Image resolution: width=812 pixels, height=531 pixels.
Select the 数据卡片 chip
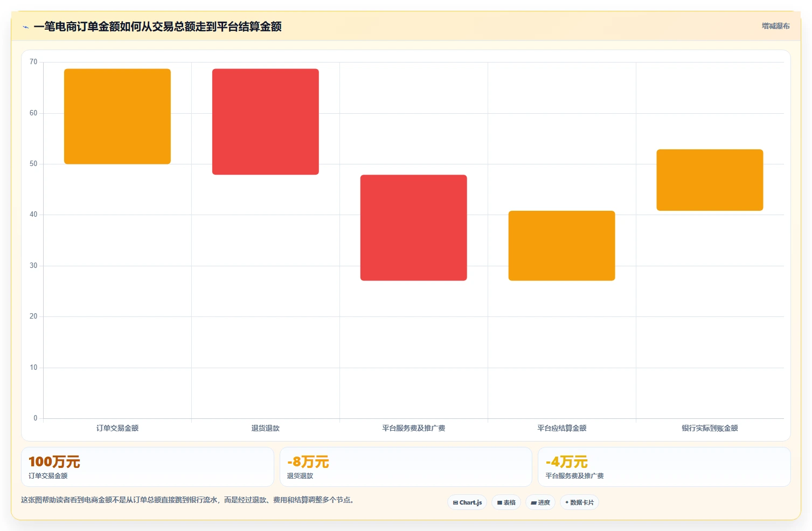(x=579, y=502)
